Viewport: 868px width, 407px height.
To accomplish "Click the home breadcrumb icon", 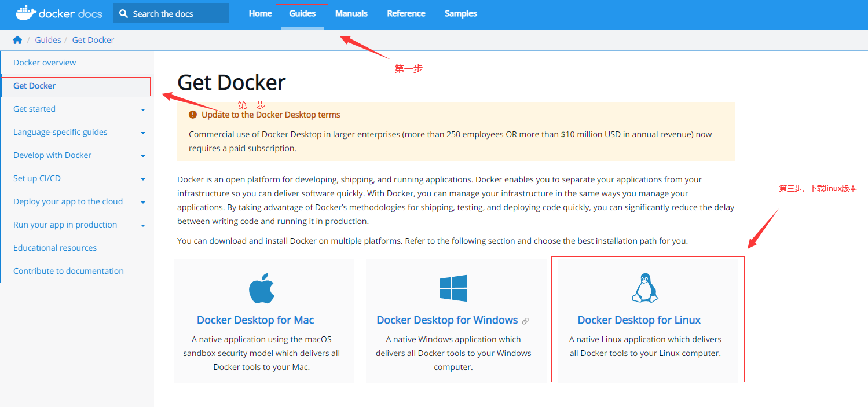I will pos(17,40).
